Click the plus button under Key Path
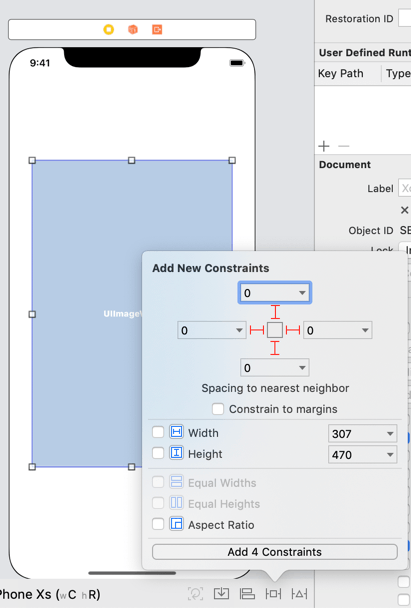Viewport: 411px width, 608px height. click(x=324, y=146)
